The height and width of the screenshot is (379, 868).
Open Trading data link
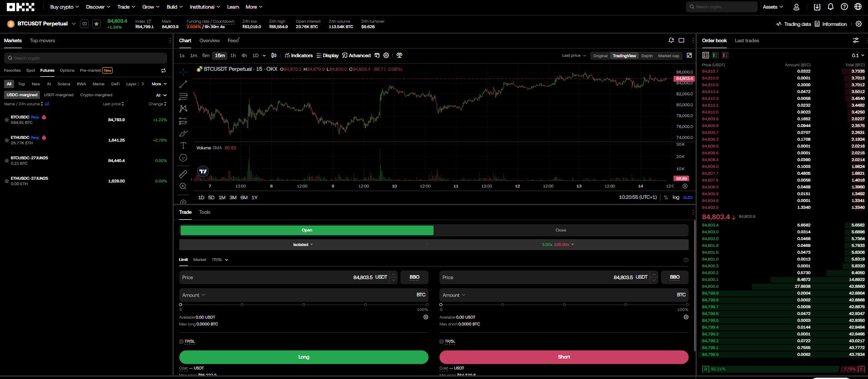(x=793, y=24)
